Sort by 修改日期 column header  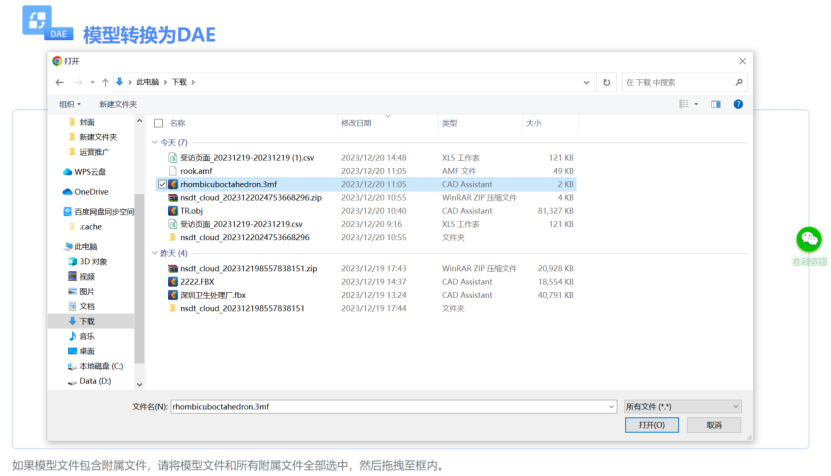click(x=356, y=123)
